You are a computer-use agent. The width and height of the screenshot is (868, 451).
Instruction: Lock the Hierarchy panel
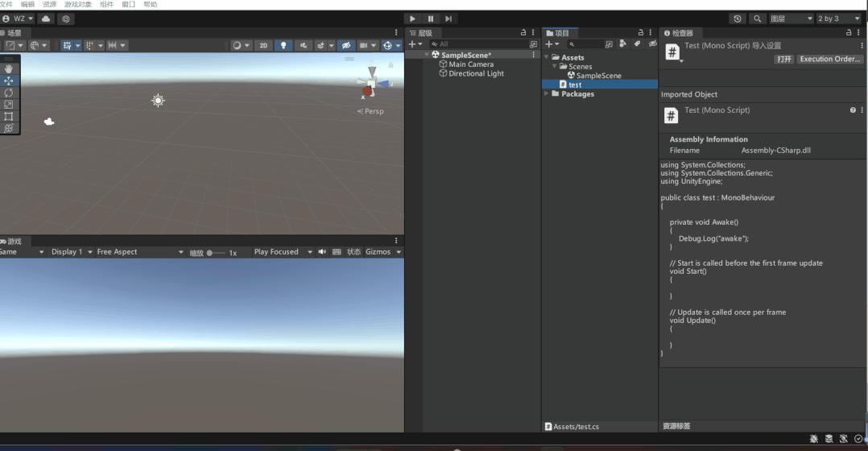pos(523,33)
